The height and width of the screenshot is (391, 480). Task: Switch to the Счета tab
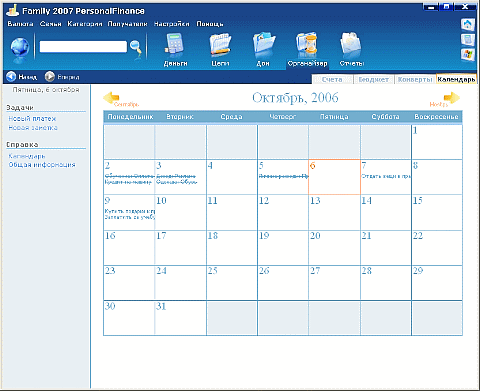pyautogui.click(x=332, y=79)
